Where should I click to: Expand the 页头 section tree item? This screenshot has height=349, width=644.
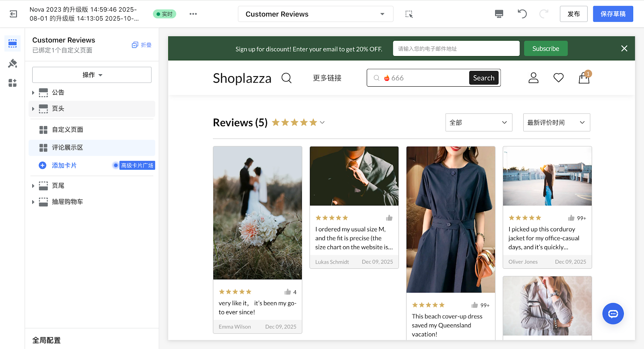(x=33, y=109)
